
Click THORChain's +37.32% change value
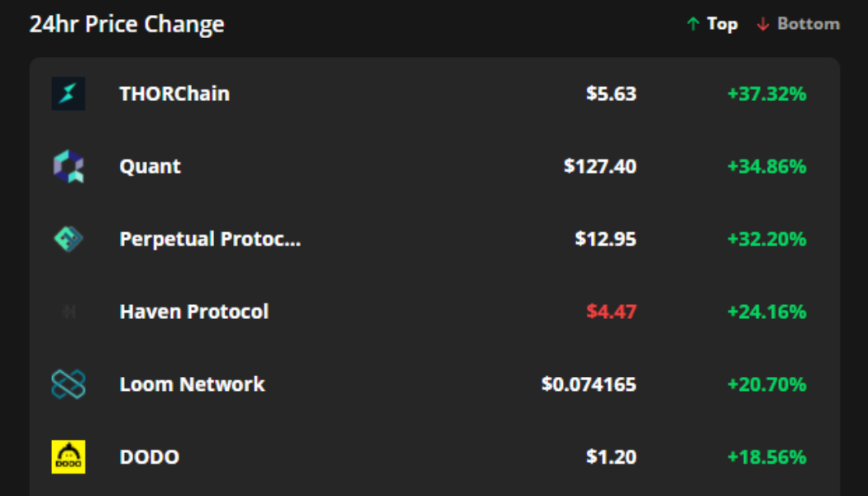click(x=766, y=93)
